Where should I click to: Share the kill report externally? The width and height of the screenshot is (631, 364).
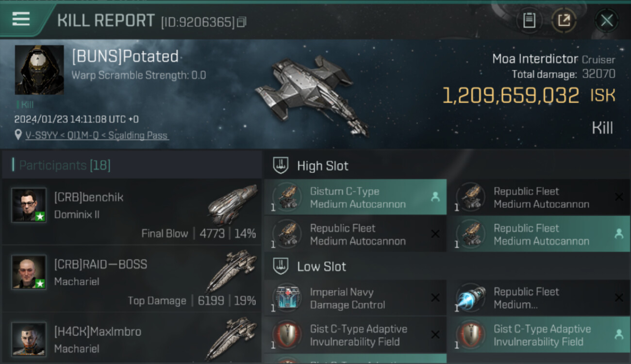(564, 20)
